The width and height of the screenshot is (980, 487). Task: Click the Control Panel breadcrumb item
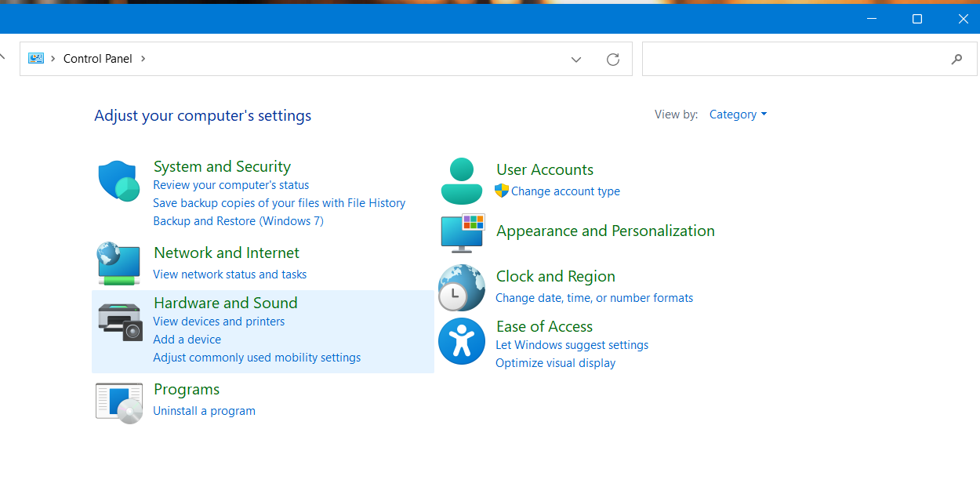click(97, 59)
